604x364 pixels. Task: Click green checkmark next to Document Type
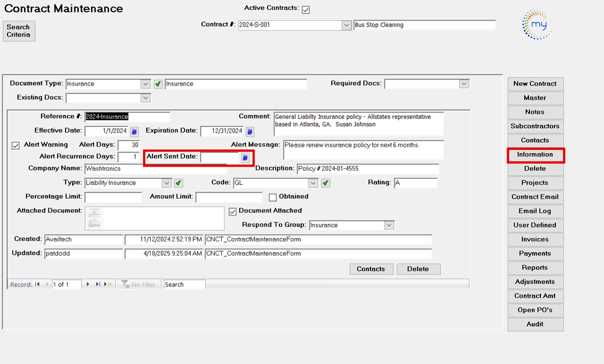coord(158,84)
